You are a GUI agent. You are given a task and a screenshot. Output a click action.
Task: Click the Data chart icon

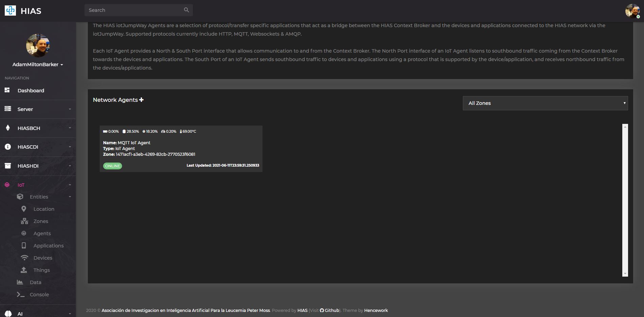click(20, 282)
